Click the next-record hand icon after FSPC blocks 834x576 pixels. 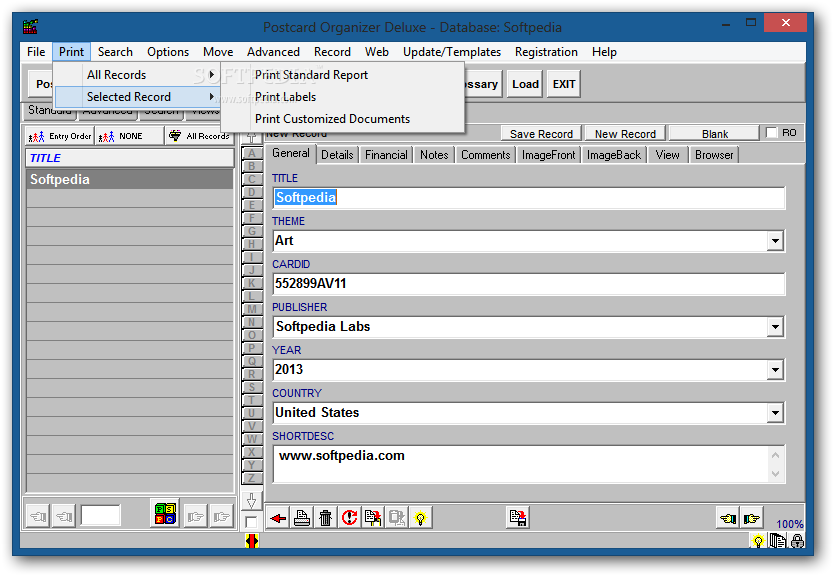195,516
